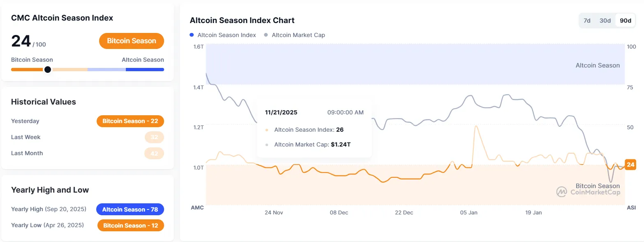Click the 05 Jan date on x-axis
Screen dimensions: 644x242
469,212
